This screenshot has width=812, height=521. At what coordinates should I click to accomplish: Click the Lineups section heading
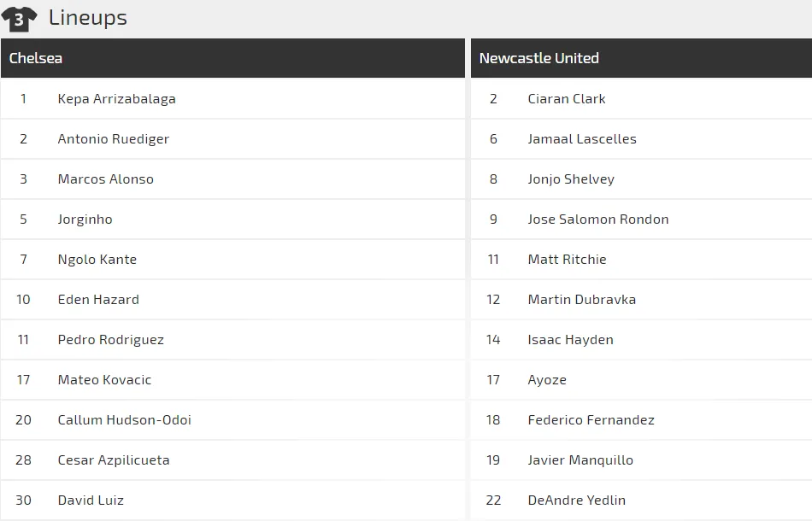coord(87,18)
